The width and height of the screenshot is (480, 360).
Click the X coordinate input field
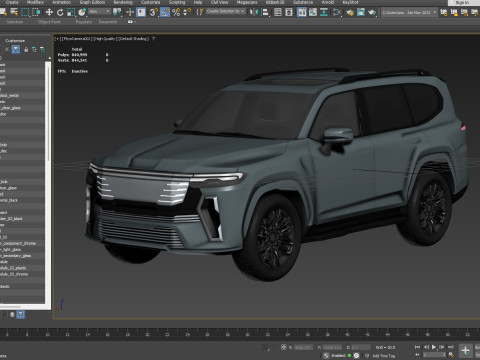pyautogui.click(x=303, y=347)
